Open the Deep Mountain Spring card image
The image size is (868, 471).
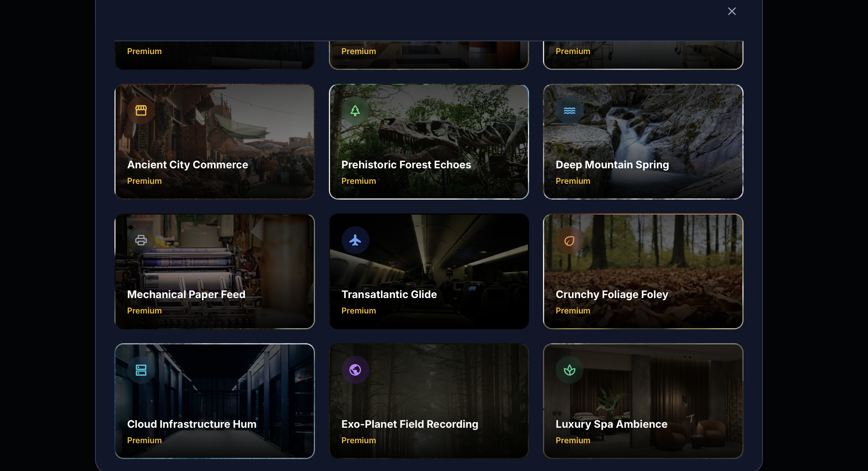643,142
